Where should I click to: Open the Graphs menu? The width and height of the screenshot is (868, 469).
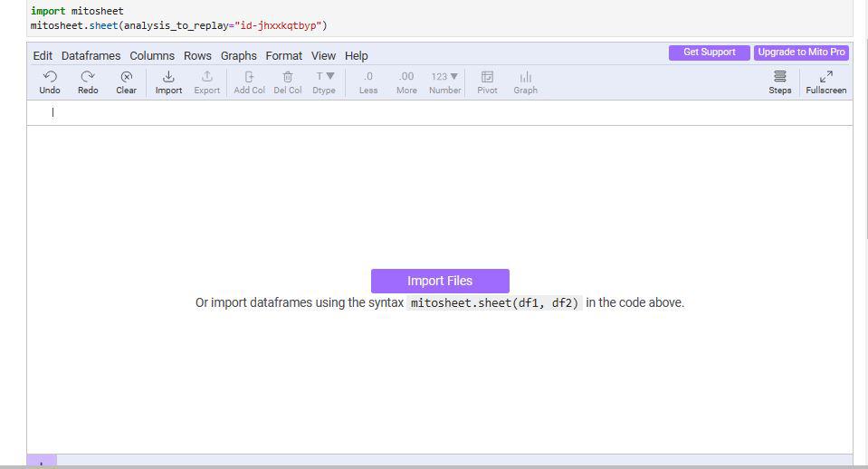click(x=239, y=56)
